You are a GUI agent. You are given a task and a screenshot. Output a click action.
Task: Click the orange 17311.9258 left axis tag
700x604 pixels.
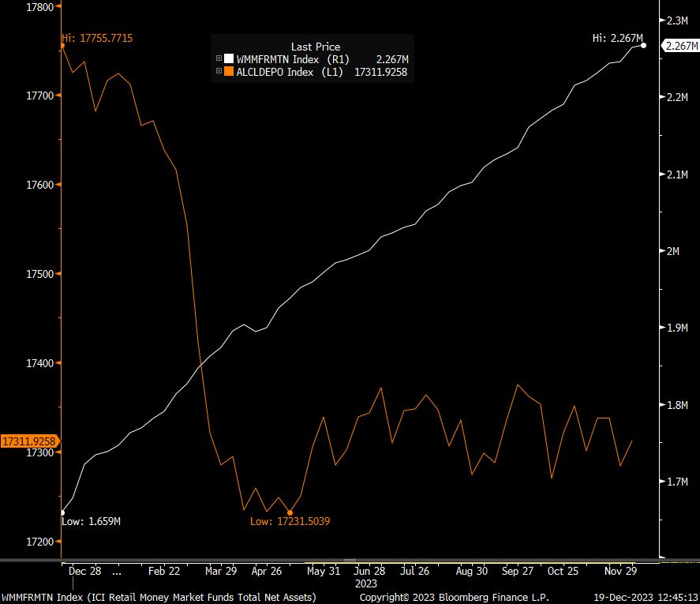click(x=28, y=441)
